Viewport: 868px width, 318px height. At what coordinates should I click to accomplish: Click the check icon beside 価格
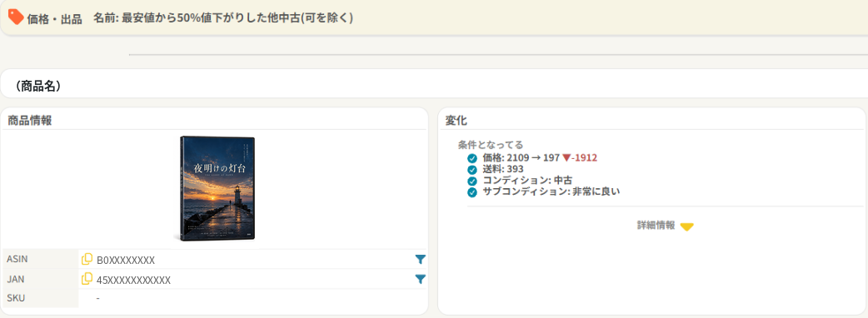[x=472, y=158]
